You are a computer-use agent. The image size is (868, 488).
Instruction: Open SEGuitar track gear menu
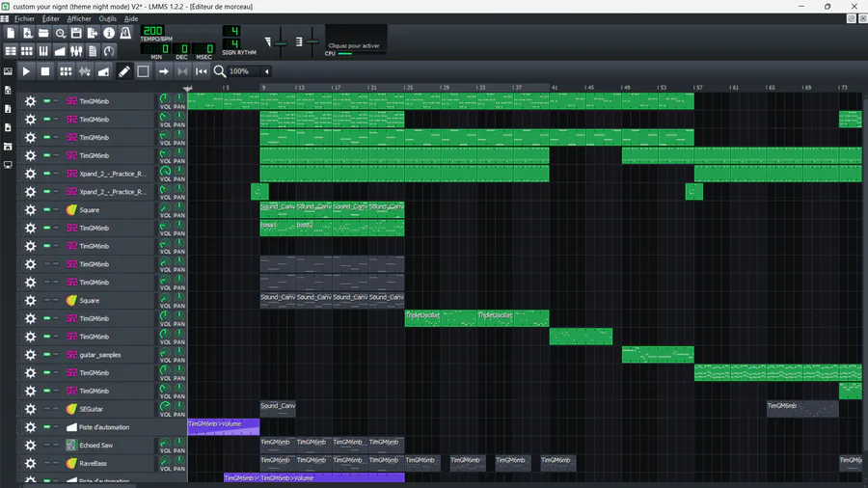tap(31, 409)
